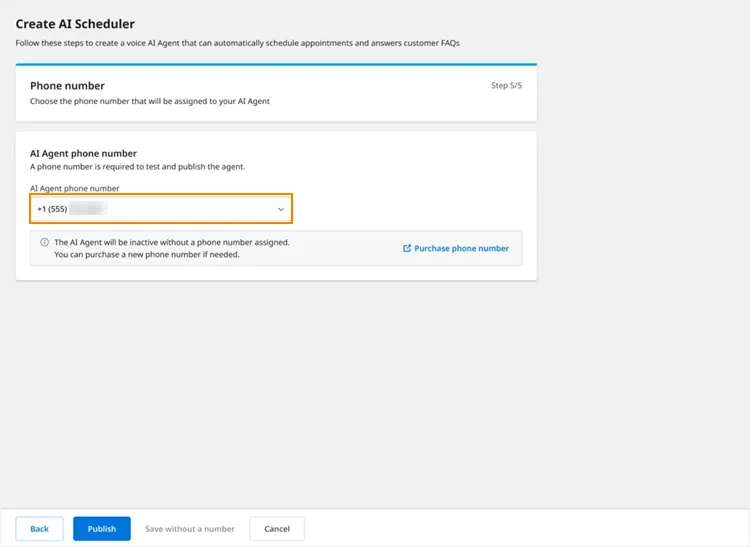The width and height of the screenshot is (750, 547).
Task: Click the external-link icon beside Purchase phone number
Action: click(407, 248)
